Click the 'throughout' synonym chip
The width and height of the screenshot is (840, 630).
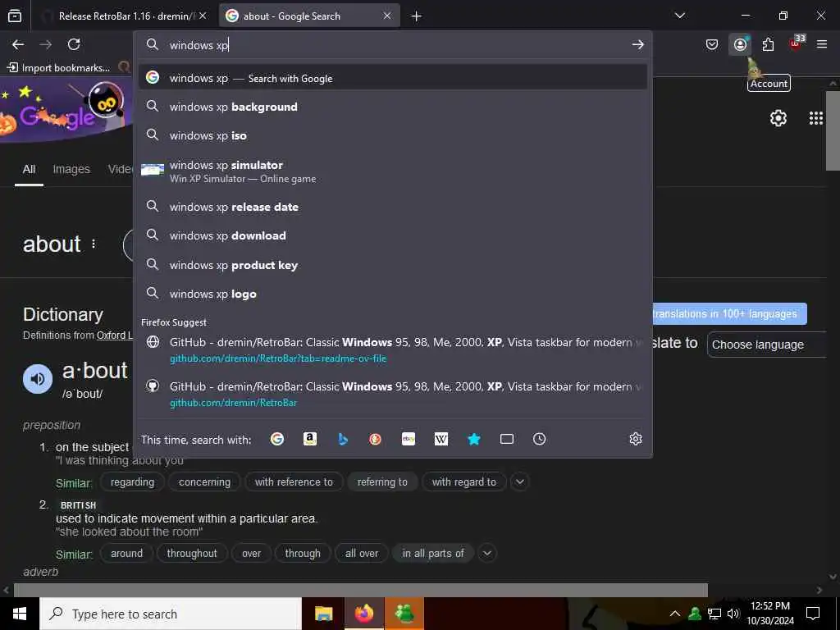[192, 553]
